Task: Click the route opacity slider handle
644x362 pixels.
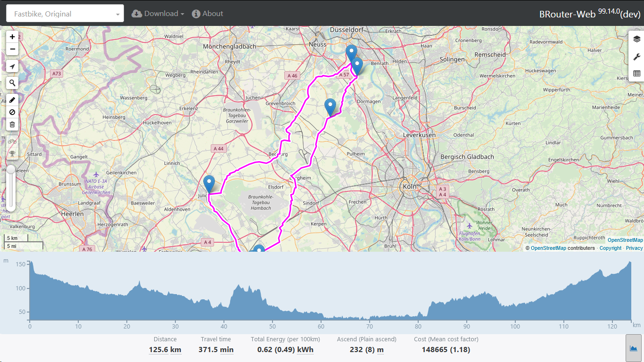Action: coord(10,170)
